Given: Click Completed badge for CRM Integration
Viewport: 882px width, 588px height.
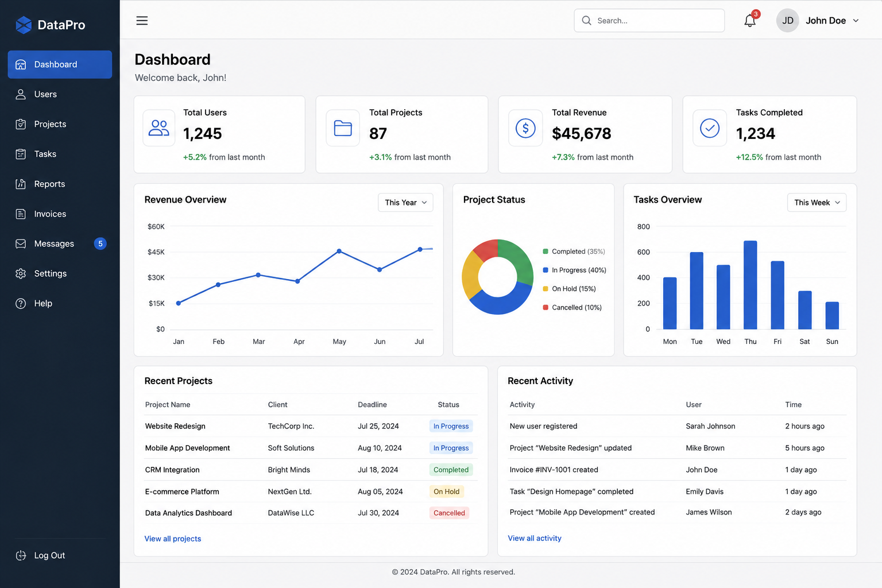Looking at the screenshot, I should point(451,470).
